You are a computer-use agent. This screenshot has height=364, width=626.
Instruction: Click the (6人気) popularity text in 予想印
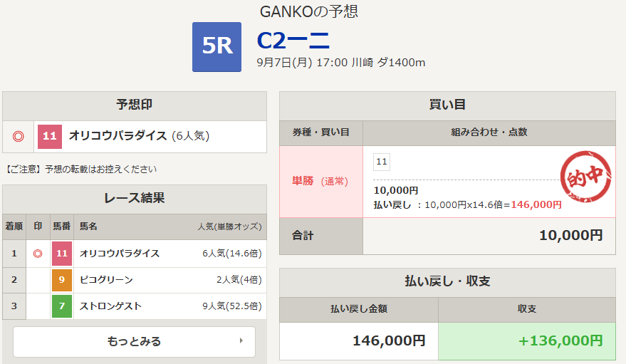(190, 136)
